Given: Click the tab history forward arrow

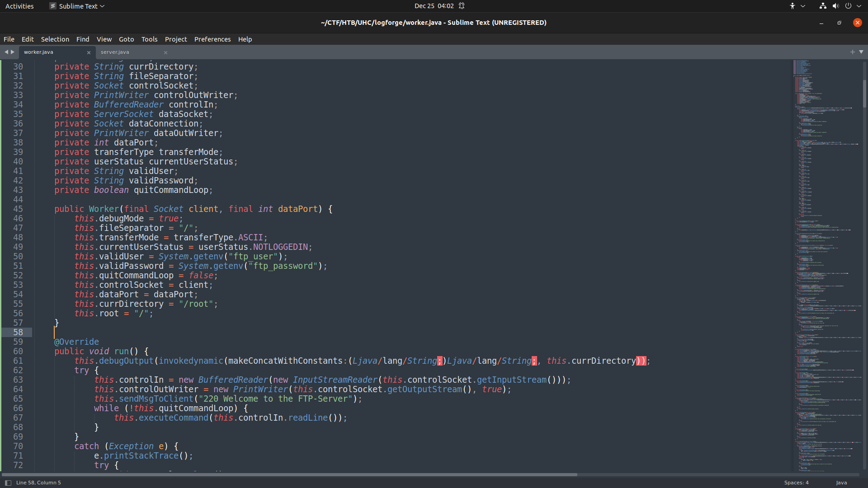Looking at the screenshot, I should [13, 52].
